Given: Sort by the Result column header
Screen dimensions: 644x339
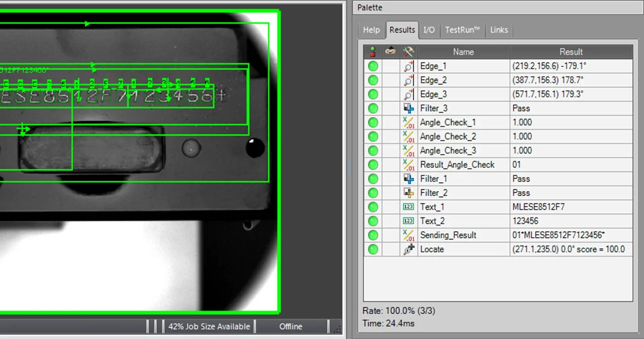Looking at the screenshot, I should (571, 52).
